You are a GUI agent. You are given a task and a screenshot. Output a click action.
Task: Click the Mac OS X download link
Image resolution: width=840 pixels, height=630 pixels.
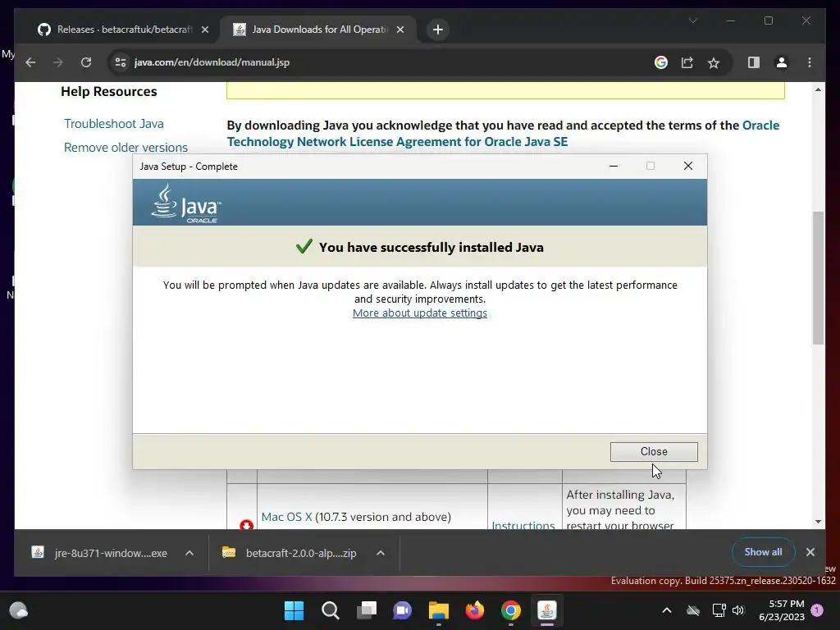[286, 517]
